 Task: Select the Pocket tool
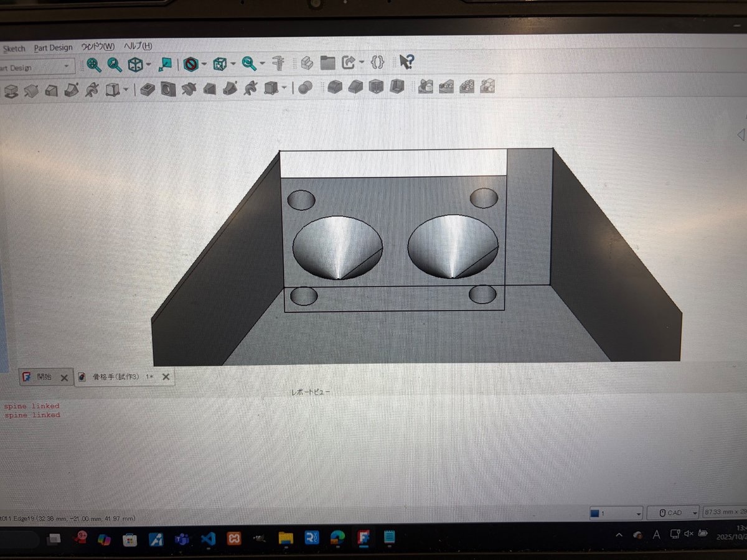147,89
